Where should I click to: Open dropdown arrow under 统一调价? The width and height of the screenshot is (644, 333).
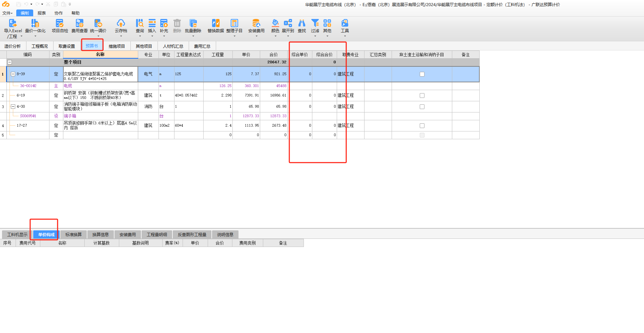point(98,36)
